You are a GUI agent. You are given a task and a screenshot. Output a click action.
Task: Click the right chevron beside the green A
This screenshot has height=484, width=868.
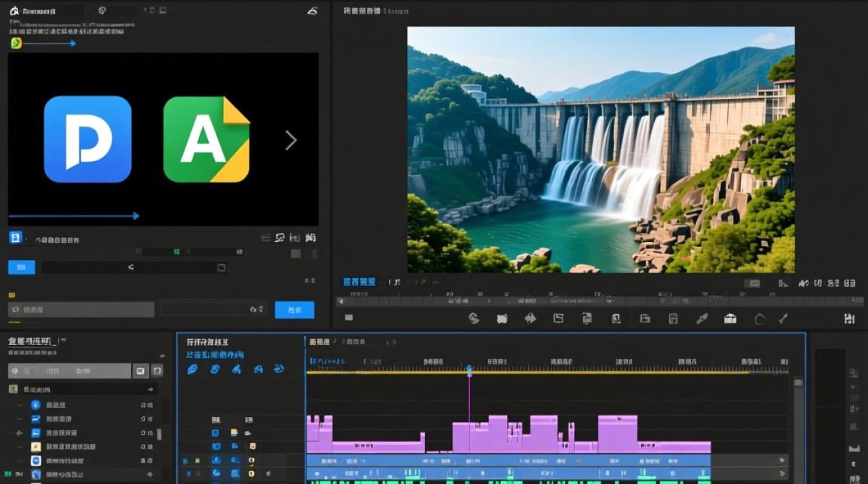click(291, 140)
